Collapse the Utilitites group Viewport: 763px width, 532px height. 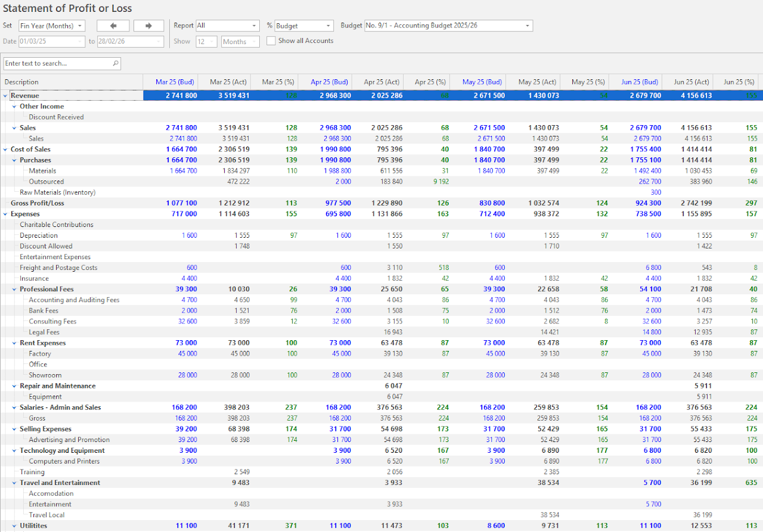tap(14, 525)
